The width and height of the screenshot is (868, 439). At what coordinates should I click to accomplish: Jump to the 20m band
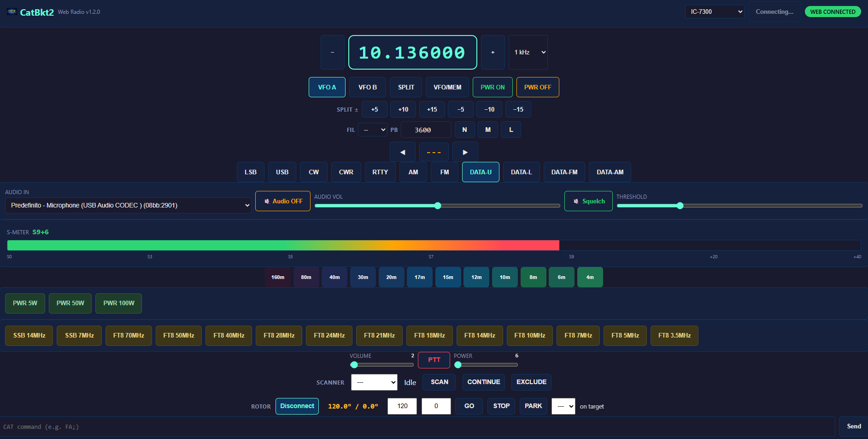(x=391, y=277)
